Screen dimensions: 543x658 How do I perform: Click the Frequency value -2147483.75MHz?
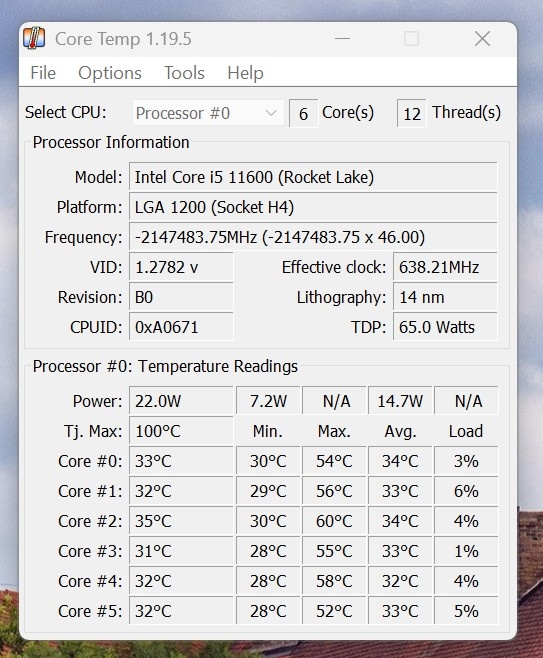point(313,237)
